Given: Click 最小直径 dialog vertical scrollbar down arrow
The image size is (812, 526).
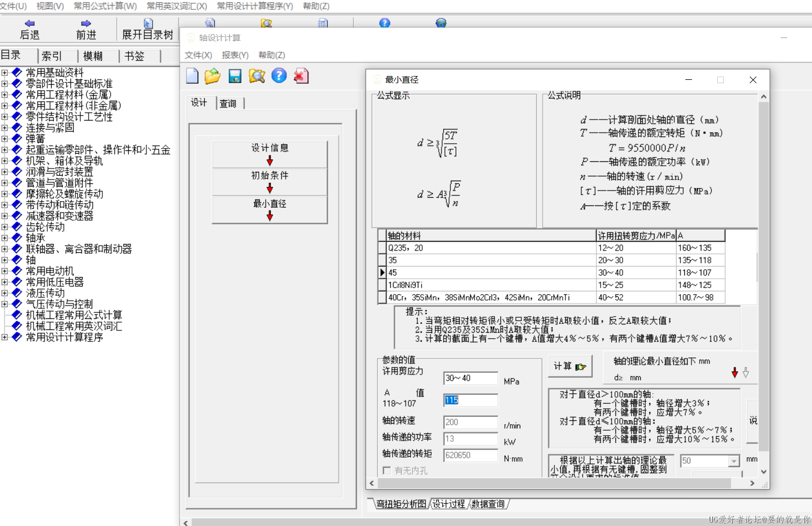Looking at the screenshot, I should coord(764,471).
